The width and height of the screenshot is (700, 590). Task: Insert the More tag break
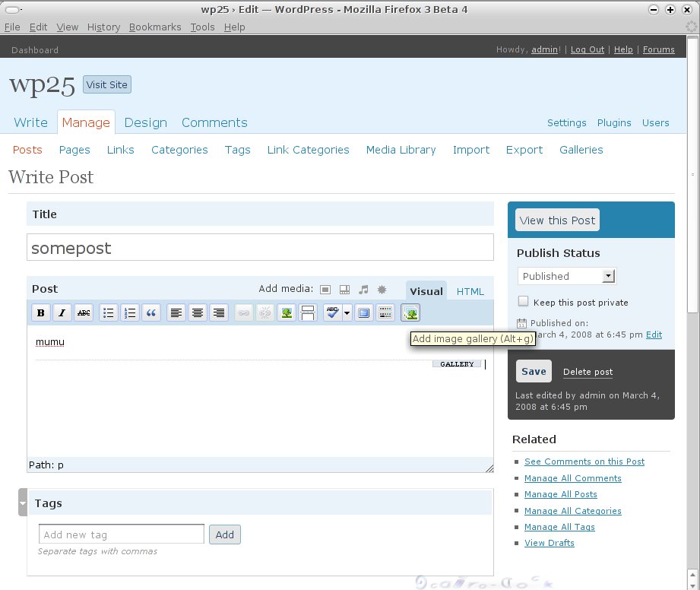[x=308, y=312]
